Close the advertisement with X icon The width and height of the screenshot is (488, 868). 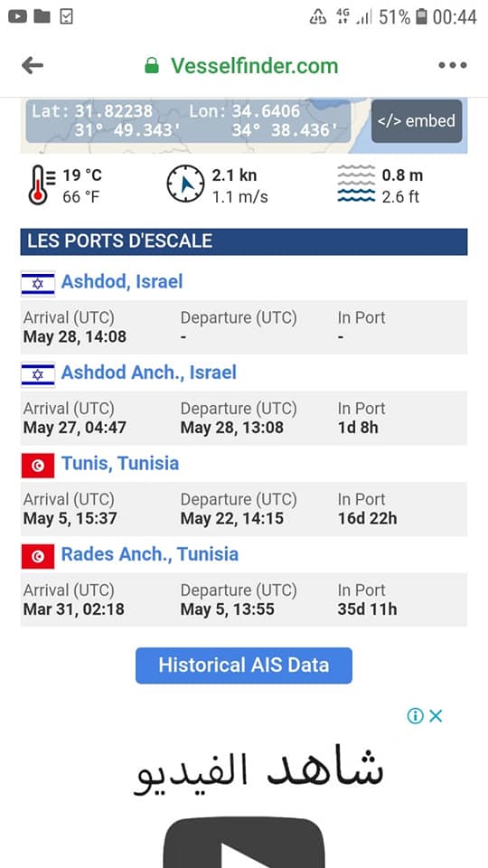(x=436, y=716)
